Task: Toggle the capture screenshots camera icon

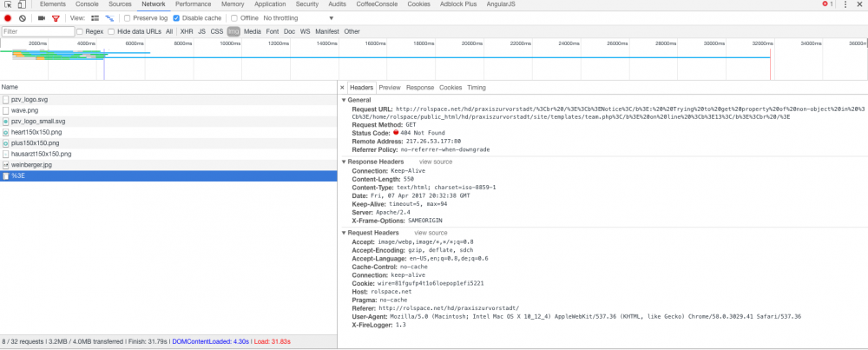Action: (x=42, y=17)
